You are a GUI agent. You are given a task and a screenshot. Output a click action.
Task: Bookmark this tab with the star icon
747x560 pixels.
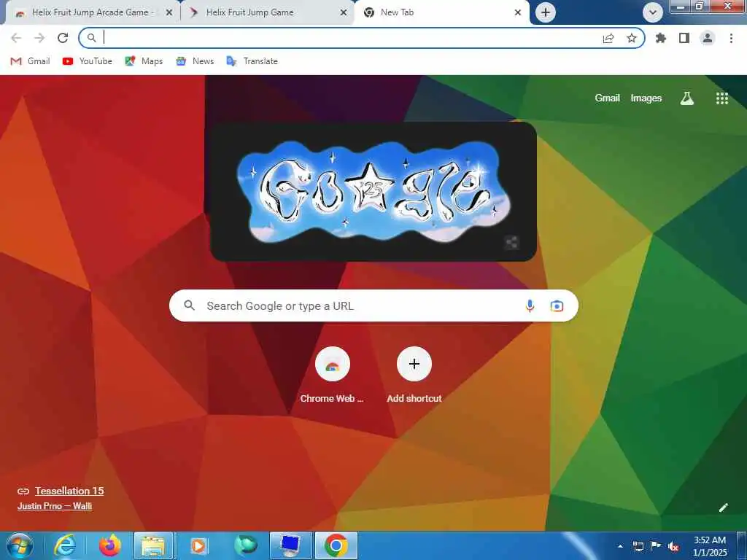631,38
